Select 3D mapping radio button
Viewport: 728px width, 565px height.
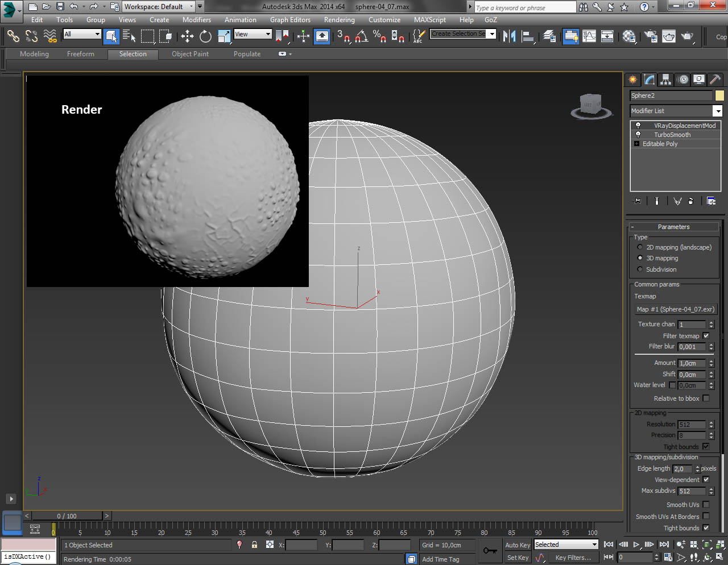coord(640,258)
